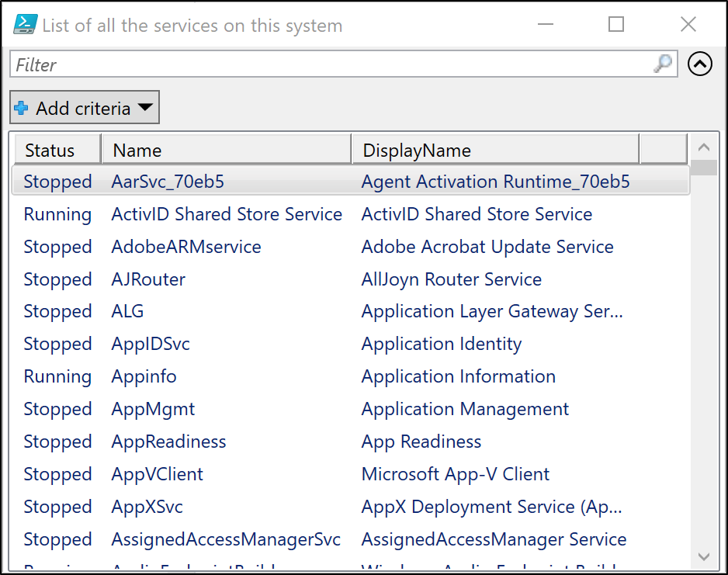Click the PowerShell icon in title bar
The image size is (728, 575).
click(25, 25)
